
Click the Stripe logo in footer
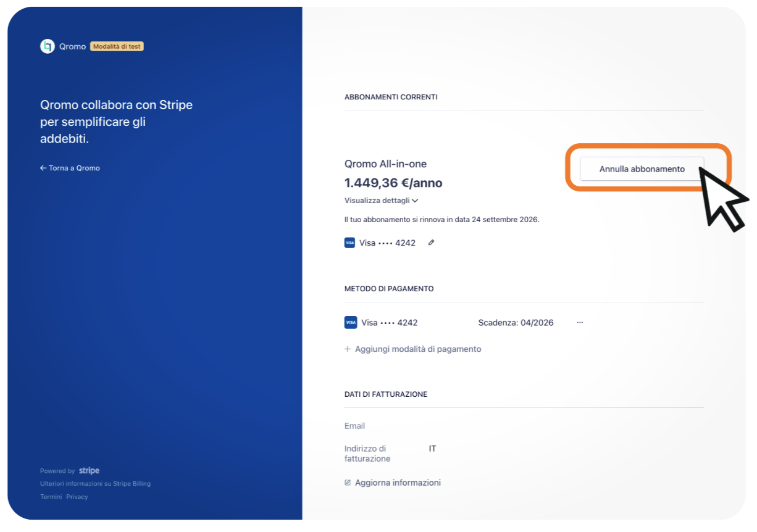pos(89,470)
